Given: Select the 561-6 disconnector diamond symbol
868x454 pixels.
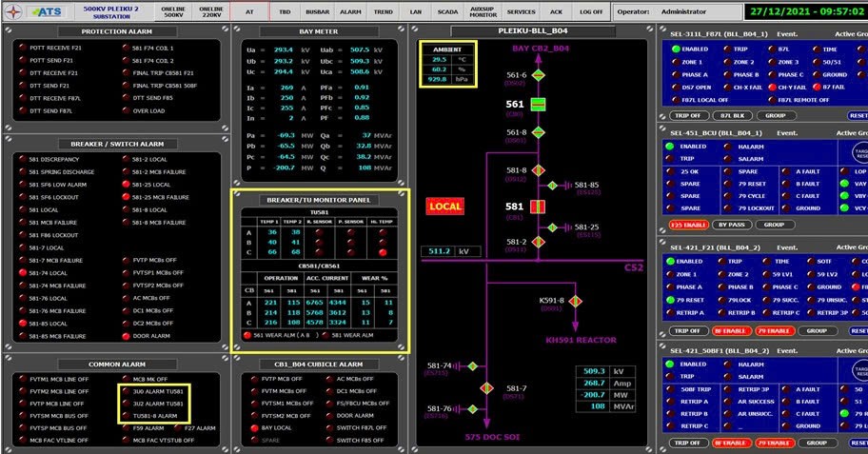Looking at the screenshot, I should [x=538, y=75].
